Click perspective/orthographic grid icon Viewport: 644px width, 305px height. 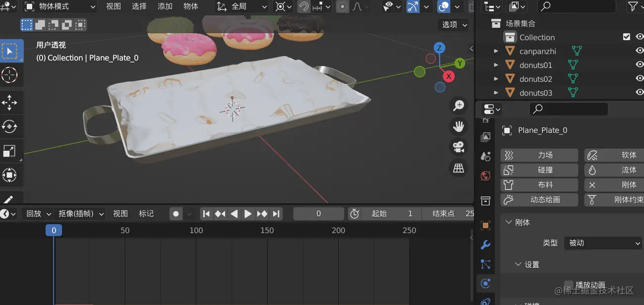[459, 168]
